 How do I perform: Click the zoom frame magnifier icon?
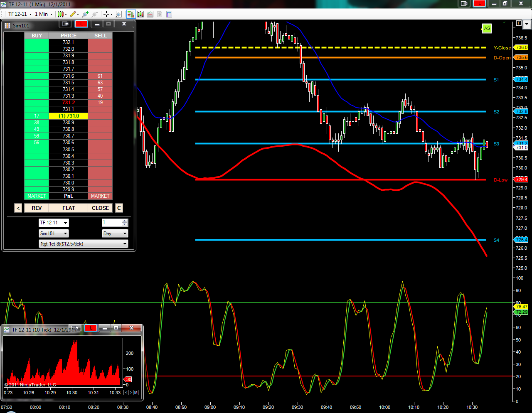[x=118, y=14]
